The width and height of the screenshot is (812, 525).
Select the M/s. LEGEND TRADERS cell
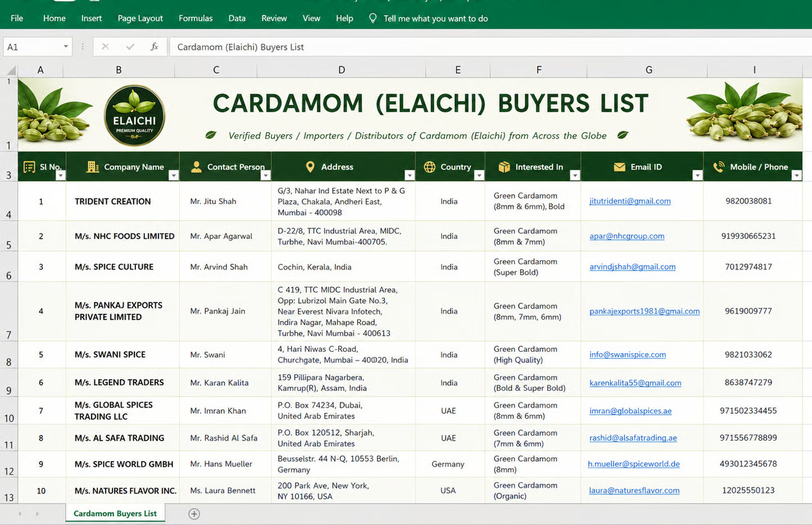point(123,382)
